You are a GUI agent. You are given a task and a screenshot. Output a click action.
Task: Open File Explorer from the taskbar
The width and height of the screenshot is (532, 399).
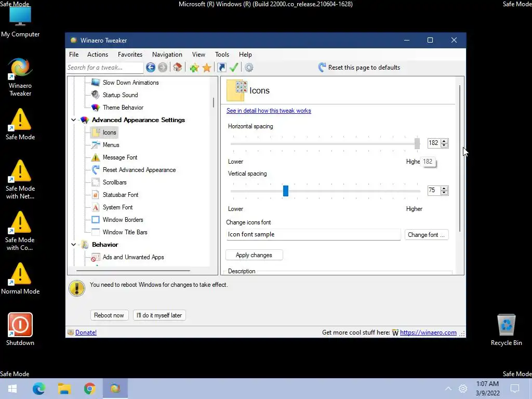click(64, 389)
